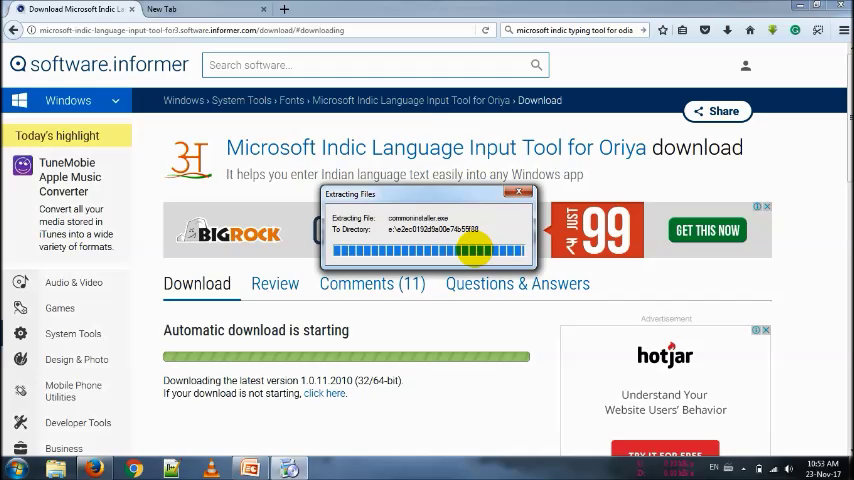Open Microsoft Indic Language Input Tool breadcrumb

tap(411, 100)
